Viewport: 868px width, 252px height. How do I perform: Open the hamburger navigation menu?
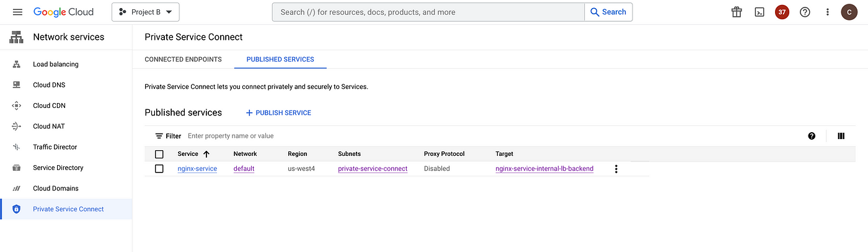click(17, 12)
